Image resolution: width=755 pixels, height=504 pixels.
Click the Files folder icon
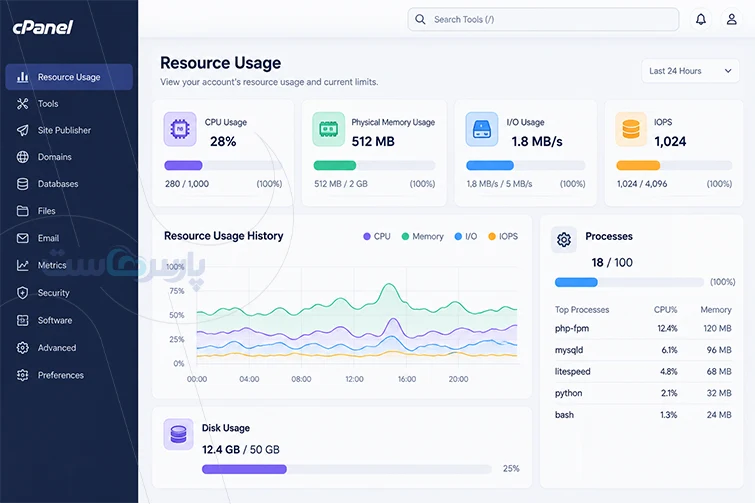pos(23,211)
